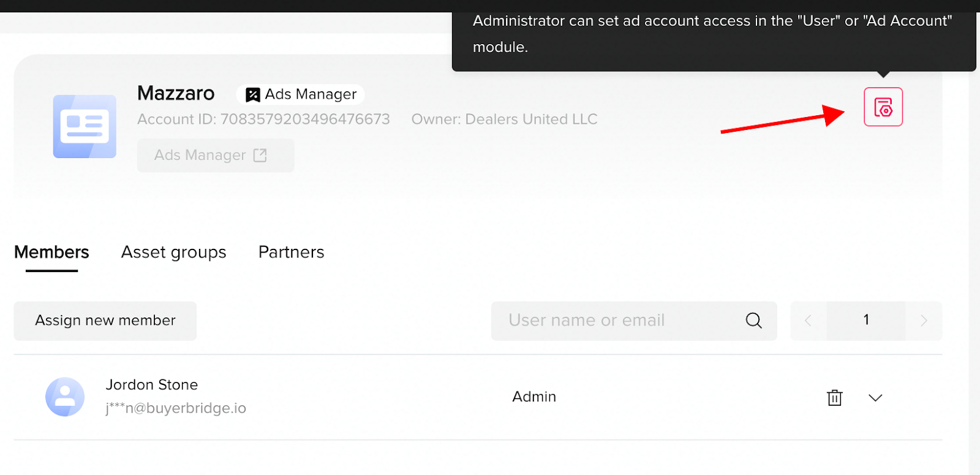Go to the Partners tab
The width and height of the screenshot is (980, 475).
tap(291, 253)
